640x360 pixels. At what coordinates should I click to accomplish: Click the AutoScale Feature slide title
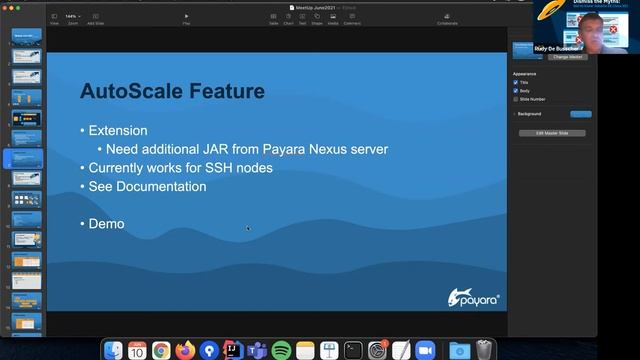coord(172,91)
